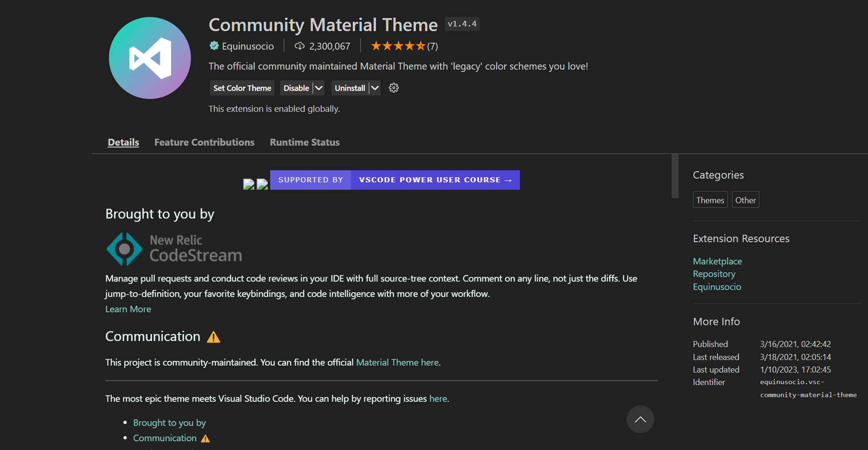Image resolution: width=868 pixels, height=450 pixels.
Task: Open Equinusocio link under Extension Resources
Action: tap(717, 287)
